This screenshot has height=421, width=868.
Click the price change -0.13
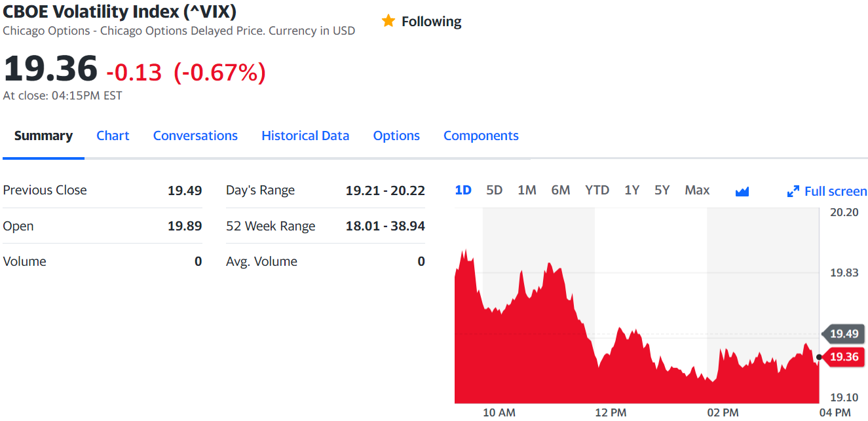coord(134,72)
